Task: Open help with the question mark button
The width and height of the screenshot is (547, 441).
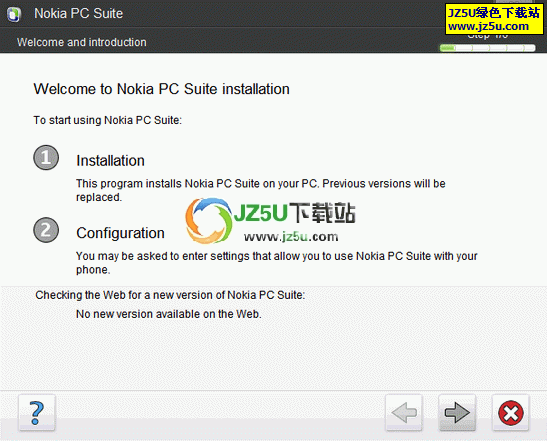Action: click(37, 413)
